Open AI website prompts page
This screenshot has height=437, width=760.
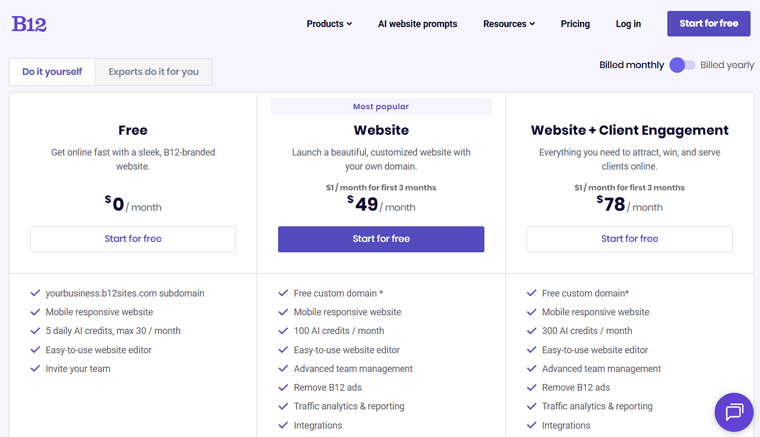click(x=417, y=24)
